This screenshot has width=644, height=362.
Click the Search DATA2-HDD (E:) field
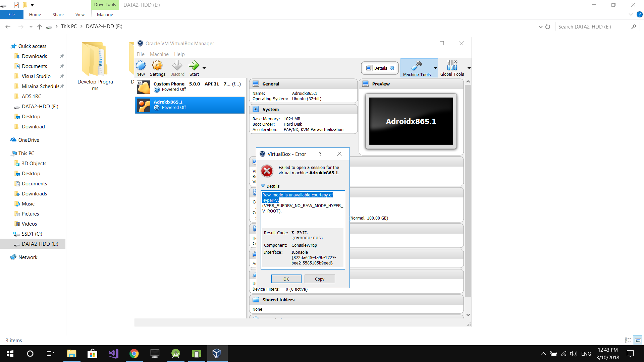597,26
